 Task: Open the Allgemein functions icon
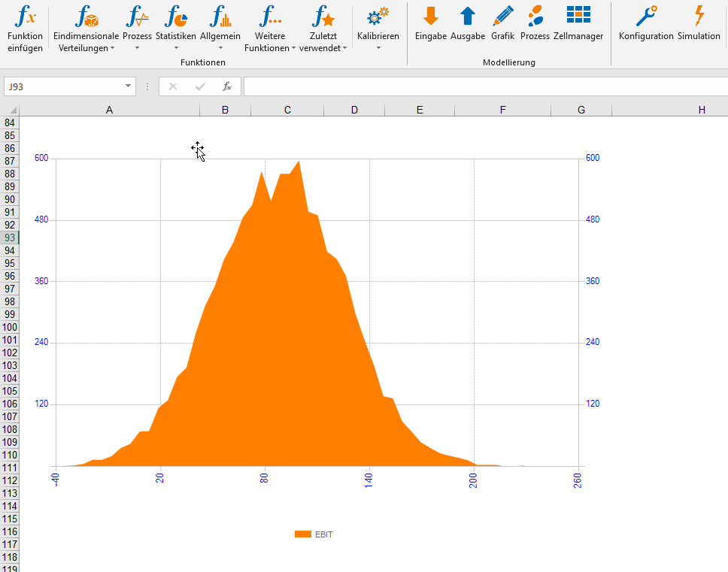(x=220, y=17)
